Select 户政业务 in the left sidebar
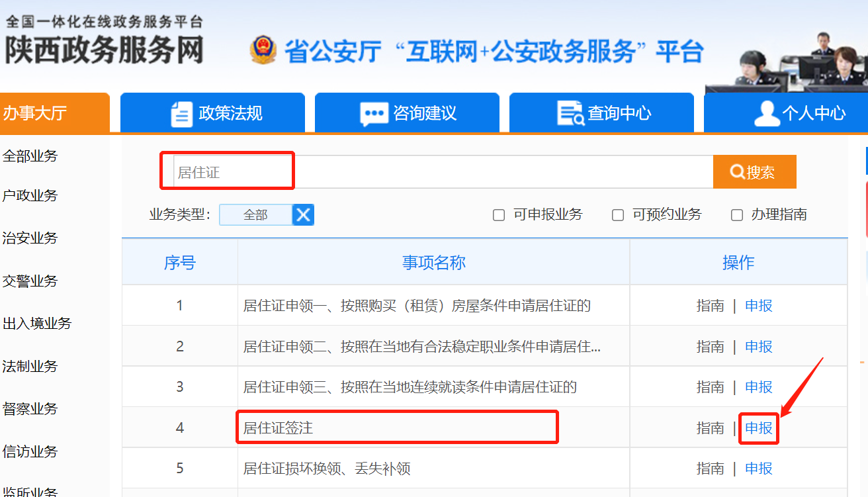The height and width of the screenshot is (497, 868). tap(30, 196)
